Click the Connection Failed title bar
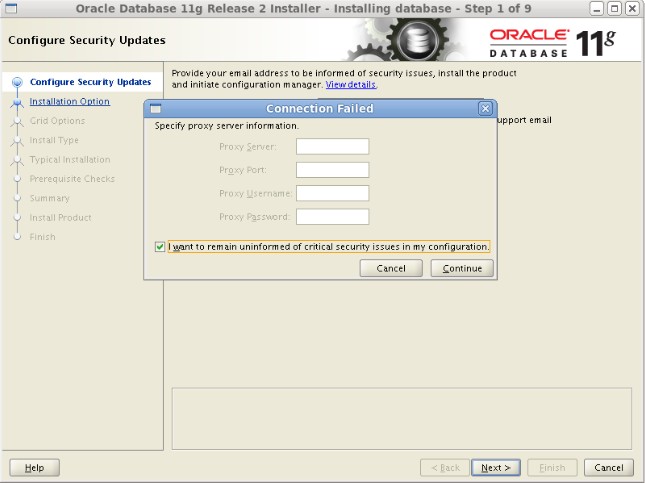 point(320,109)
